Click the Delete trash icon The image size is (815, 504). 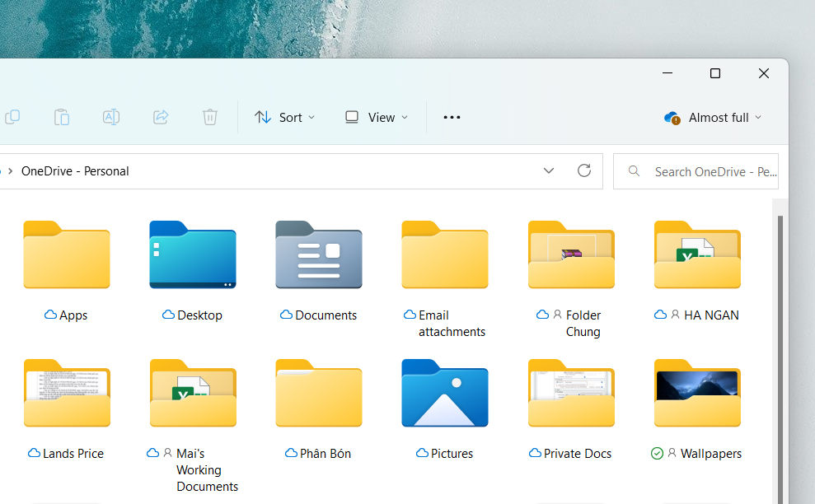pyautogui.click(x=210, y=117)
